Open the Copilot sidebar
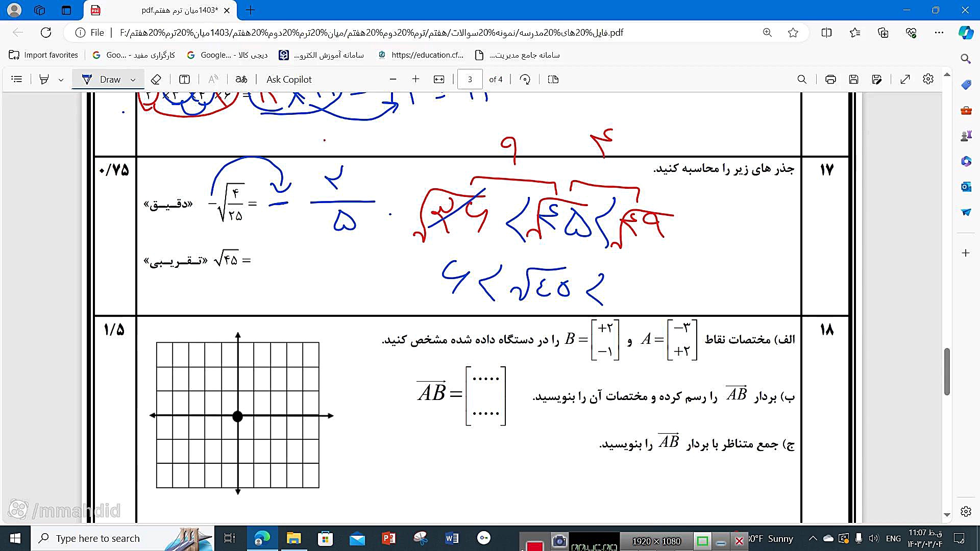Image resolution: width=980 pixels, height=551 pixels. tap(966, 33)
